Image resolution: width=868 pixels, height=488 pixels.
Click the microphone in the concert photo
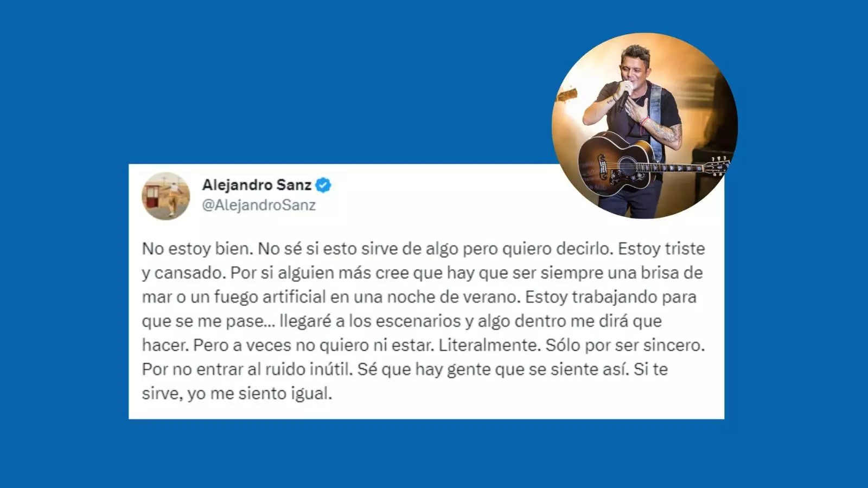pyautogui.click(x=624, y=98)
